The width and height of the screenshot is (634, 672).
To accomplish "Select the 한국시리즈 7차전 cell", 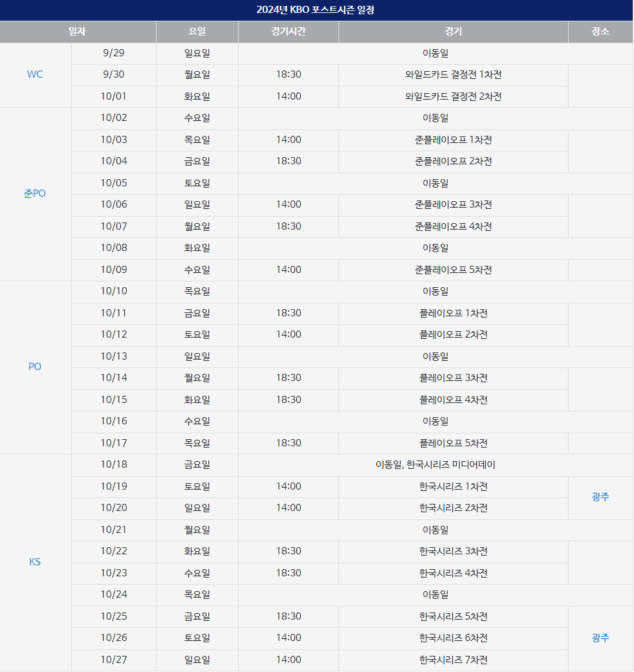I will [453, 660].
